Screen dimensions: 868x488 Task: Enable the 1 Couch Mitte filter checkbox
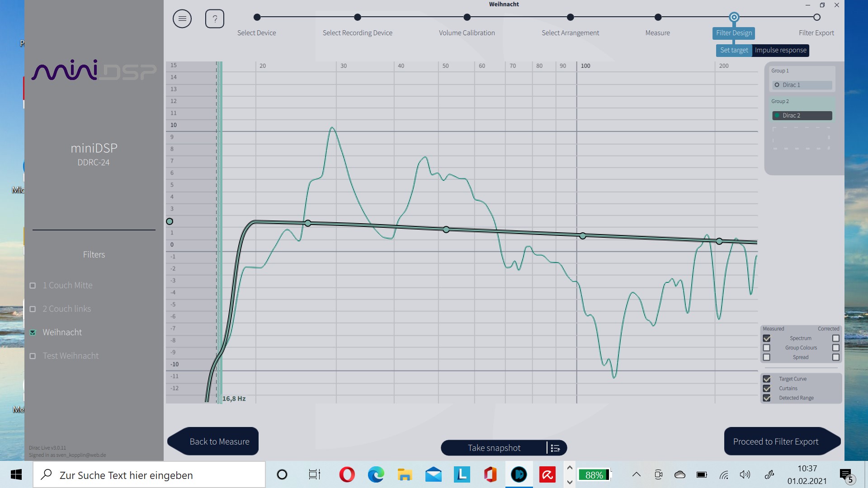pyautogui.click(x=33, y=286)
